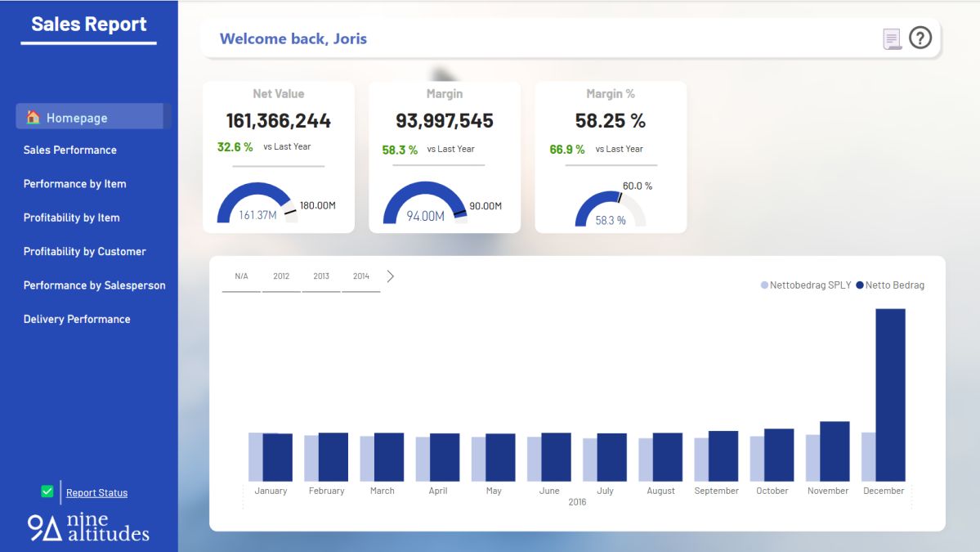Select the 2013 year tab
980x552 pixels.
[321, 276]
